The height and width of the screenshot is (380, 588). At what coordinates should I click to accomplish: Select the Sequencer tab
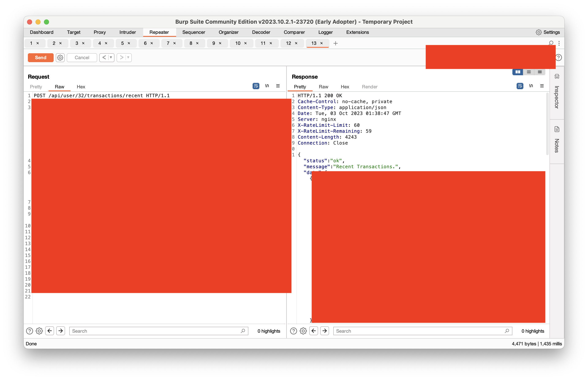coord(193,32)
